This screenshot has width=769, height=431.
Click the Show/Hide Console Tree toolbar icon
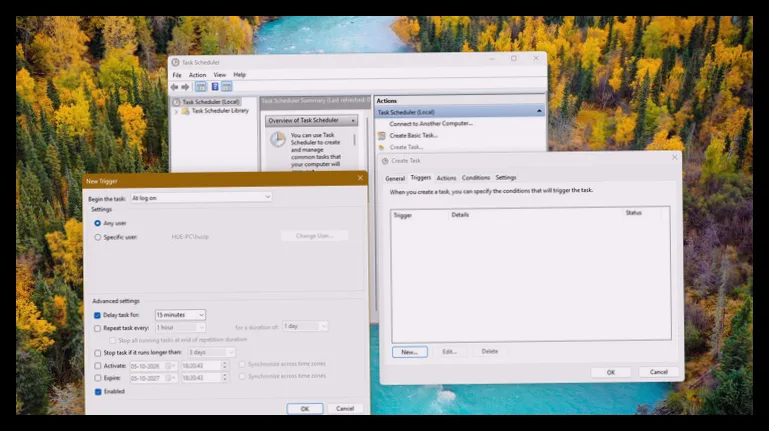201,87
